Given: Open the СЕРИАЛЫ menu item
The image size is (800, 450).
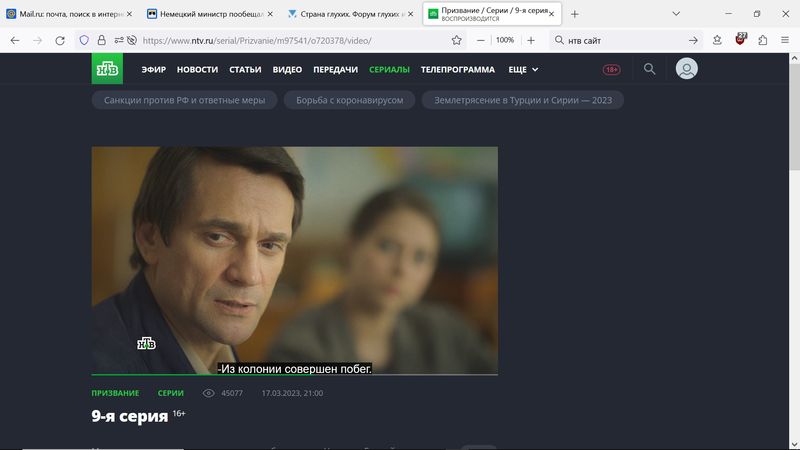Looking at the screenshot, I should point(389,69).
